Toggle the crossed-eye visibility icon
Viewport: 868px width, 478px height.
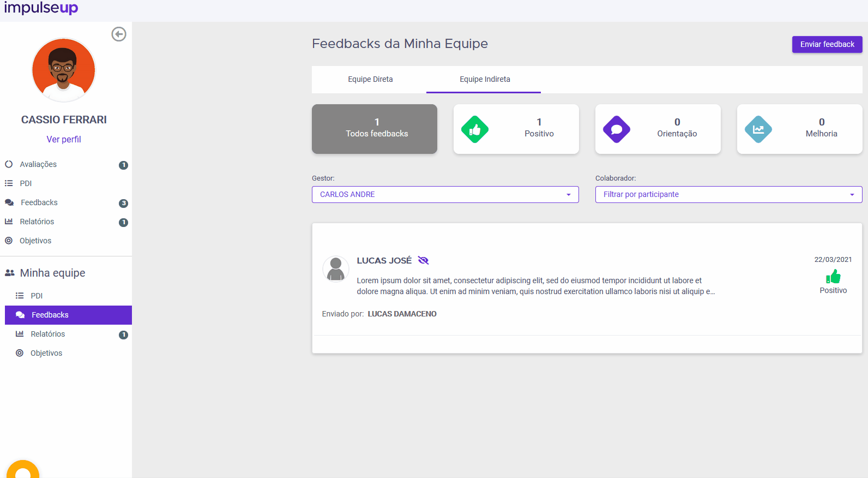click(423, 260)
